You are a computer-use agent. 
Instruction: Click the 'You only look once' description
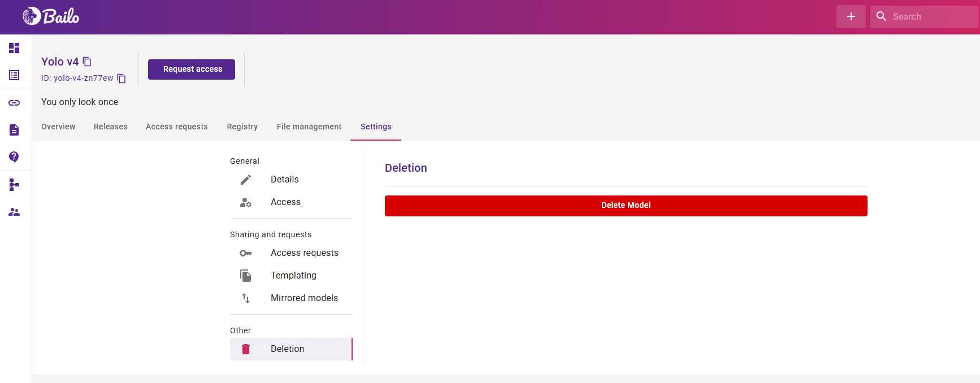[x=80, y=102]
